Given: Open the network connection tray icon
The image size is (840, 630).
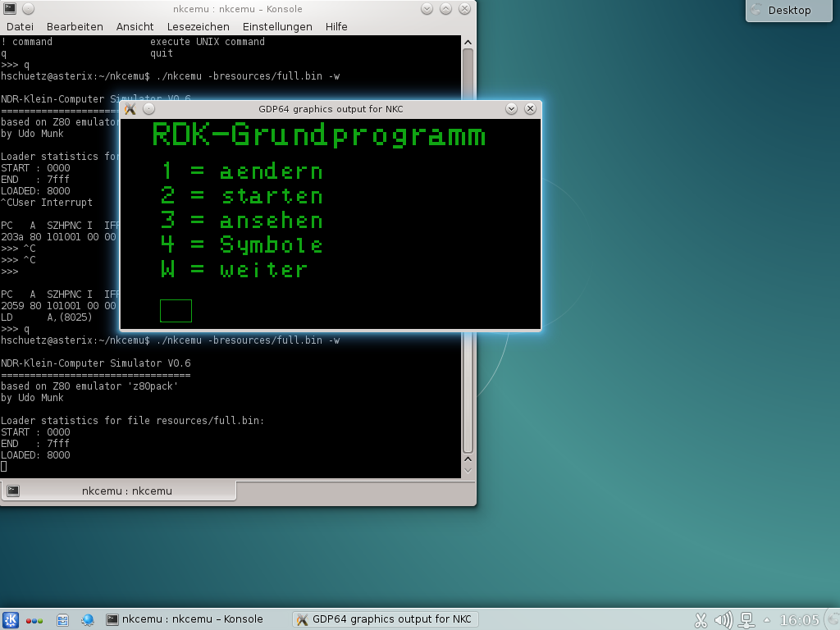Looking at the screenshot, I should click(x=746, y=620).
